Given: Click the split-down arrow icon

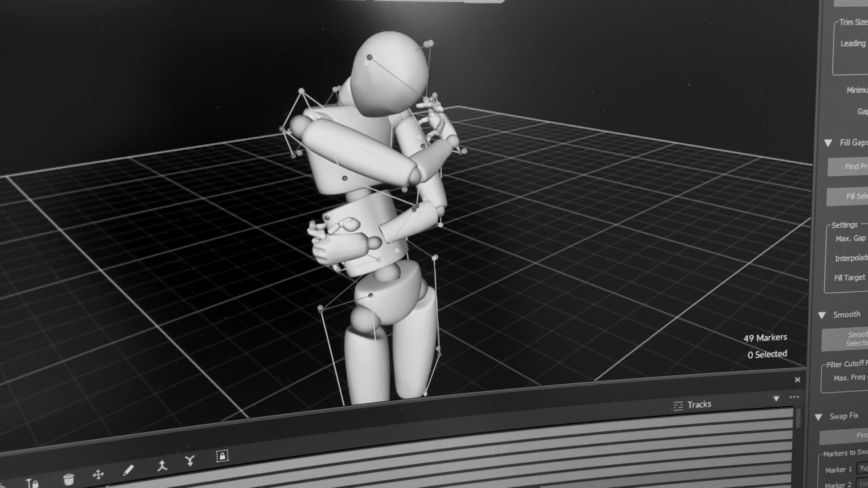Looking at the screenshot, I should 190,461.
